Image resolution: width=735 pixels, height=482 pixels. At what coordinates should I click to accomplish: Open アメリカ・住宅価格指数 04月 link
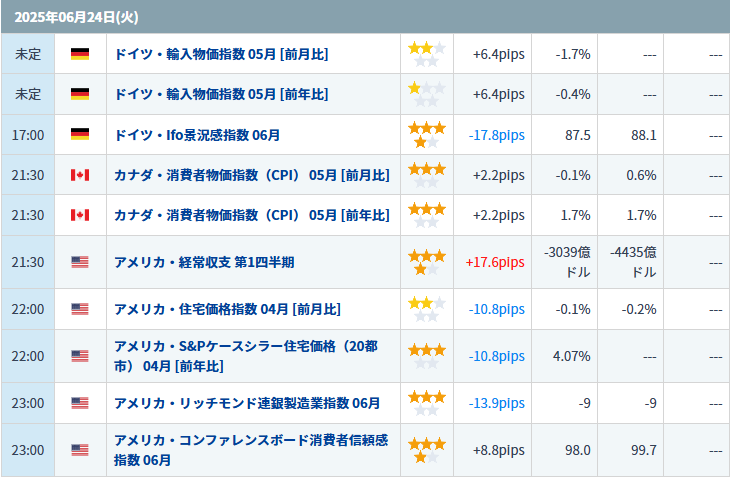[227, 309]
